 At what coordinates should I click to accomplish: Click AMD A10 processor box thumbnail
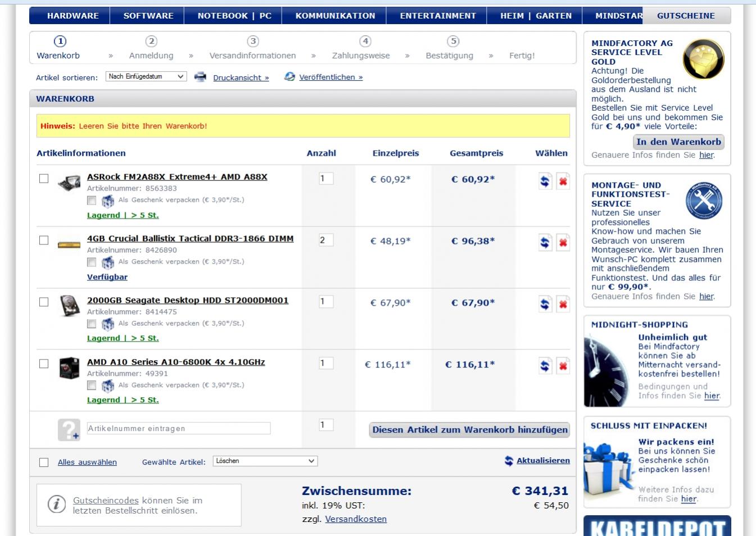pos(70,368)
